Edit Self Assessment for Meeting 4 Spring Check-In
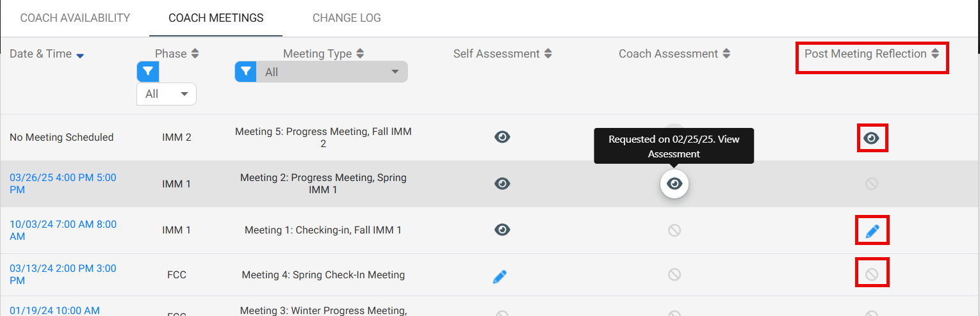Viewport: 980px width, 316px height. (500, 276)
